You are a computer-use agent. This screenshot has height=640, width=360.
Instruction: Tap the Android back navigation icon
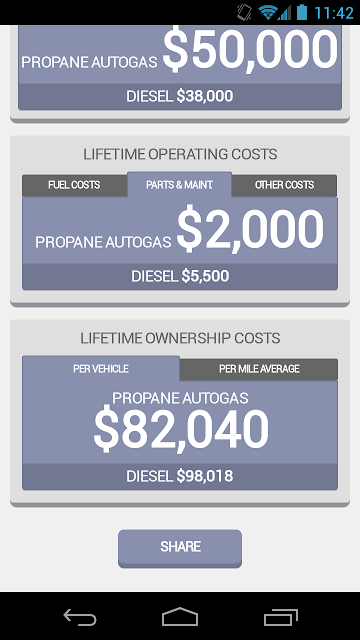80,617
